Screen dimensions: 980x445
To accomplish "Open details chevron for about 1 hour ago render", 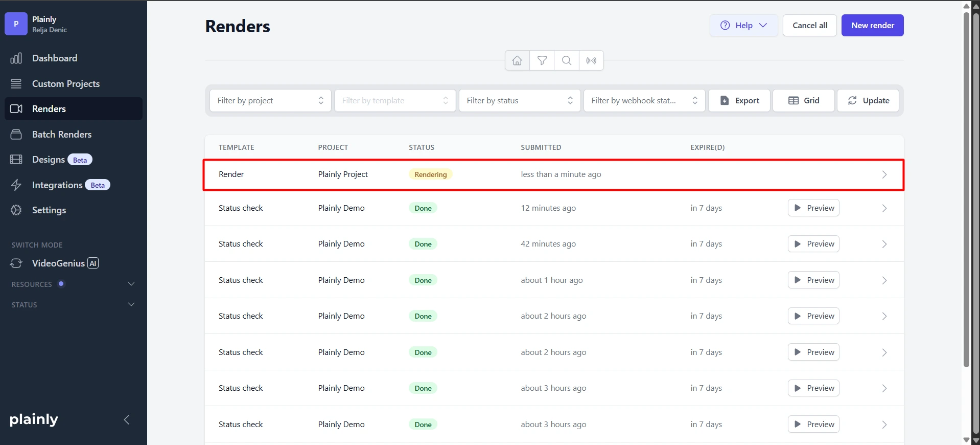I will [884, 280].
